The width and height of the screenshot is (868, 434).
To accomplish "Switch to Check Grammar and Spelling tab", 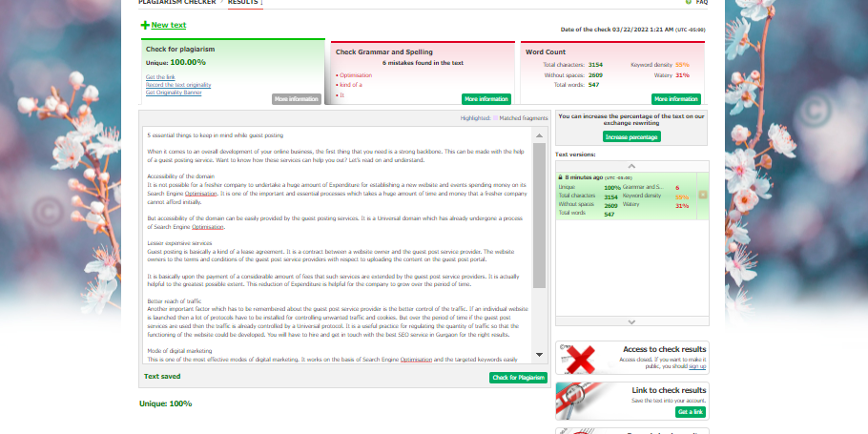I will coord(423,72).
